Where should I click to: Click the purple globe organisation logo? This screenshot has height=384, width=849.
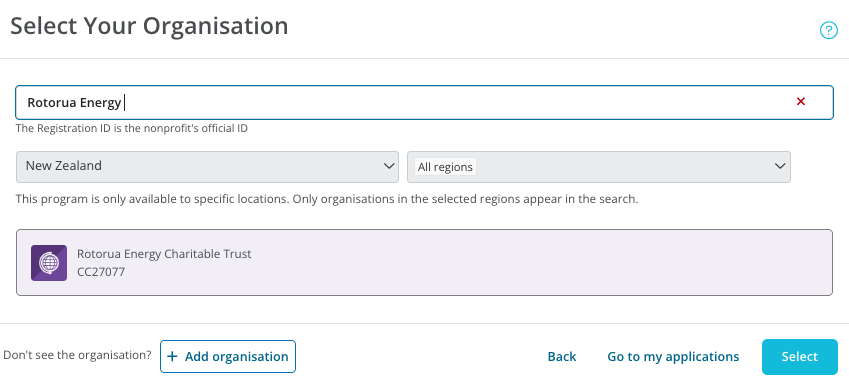[x=49, y=263]
